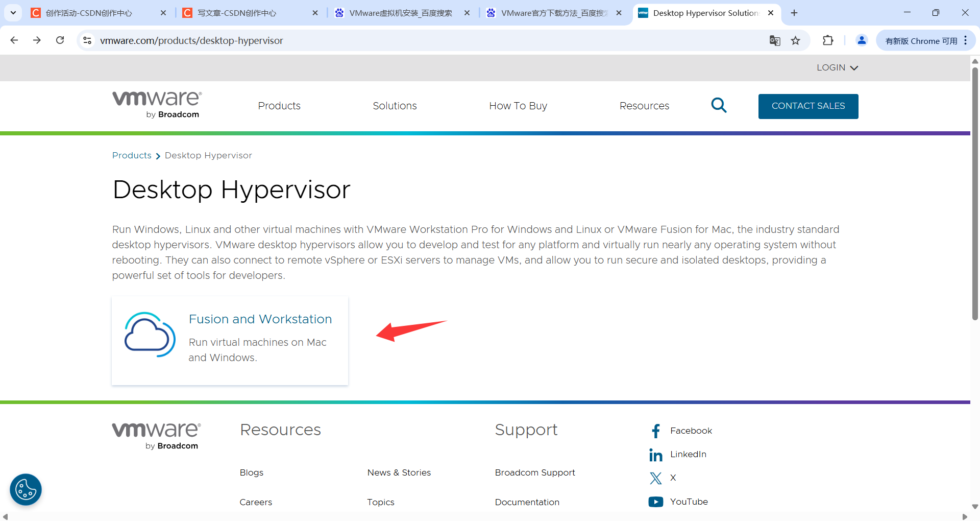This screenshot has width=980, height=521.
Task: Click the Blogs footer link
Action: (x=252, y=473)
